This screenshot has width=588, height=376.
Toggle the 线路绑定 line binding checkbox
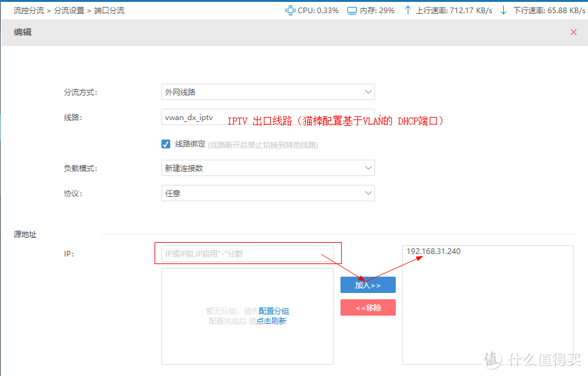165,144
